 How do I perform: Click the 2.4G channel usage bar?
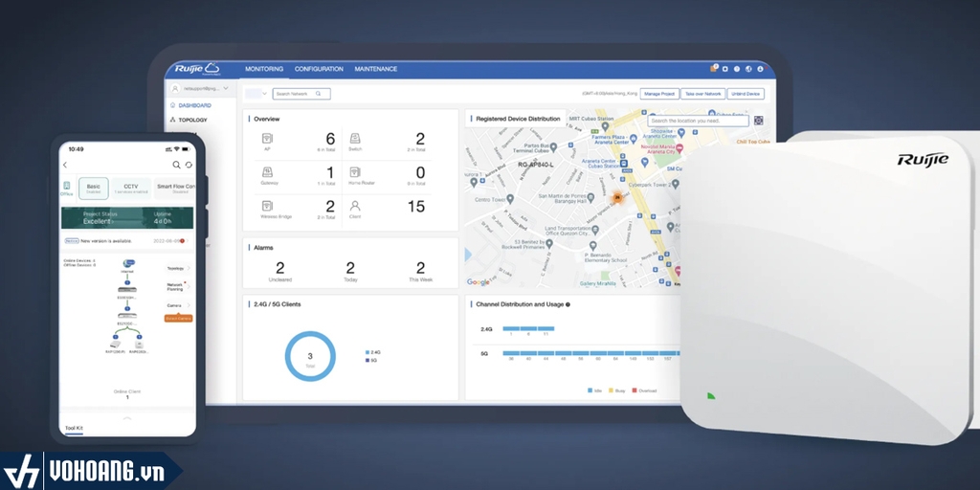click(x=528, y=328)
